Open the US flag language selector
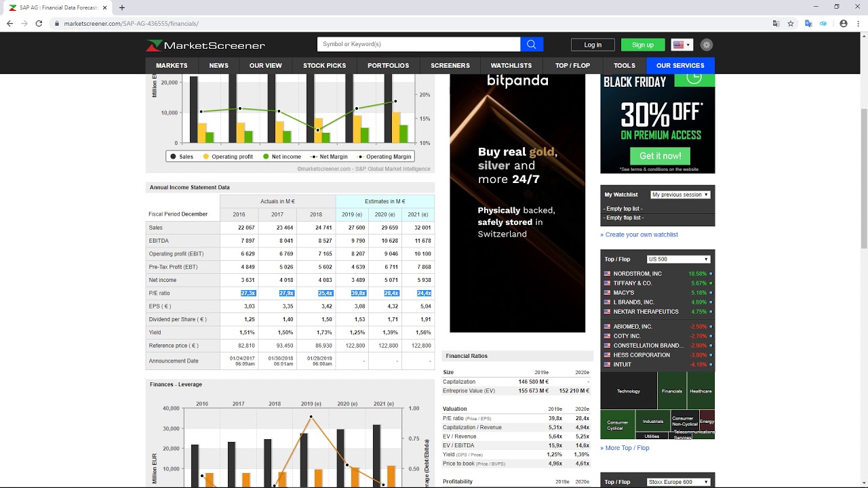This screenshot has width=868, height=488. point(682,45)
